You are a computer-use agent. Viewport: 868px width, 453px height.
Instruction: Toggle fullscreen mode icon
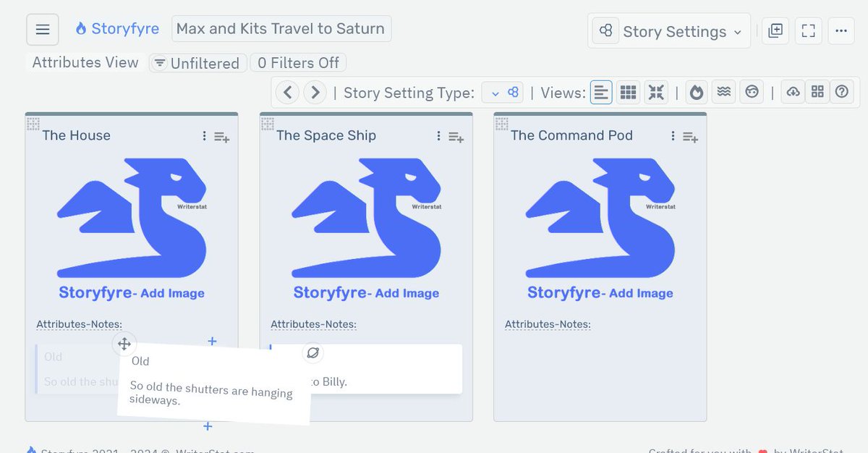point(809,30)
